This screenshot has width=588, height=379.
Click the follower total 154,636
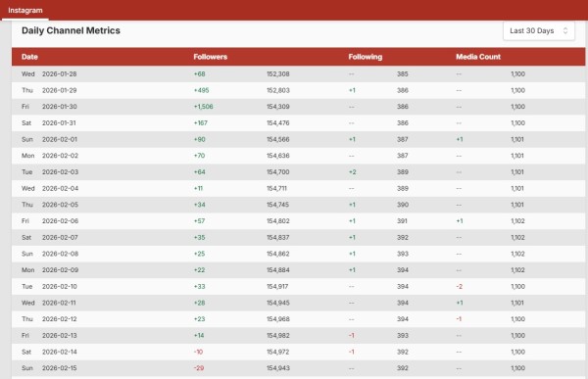pyautogui.click(x=278, y=156)
